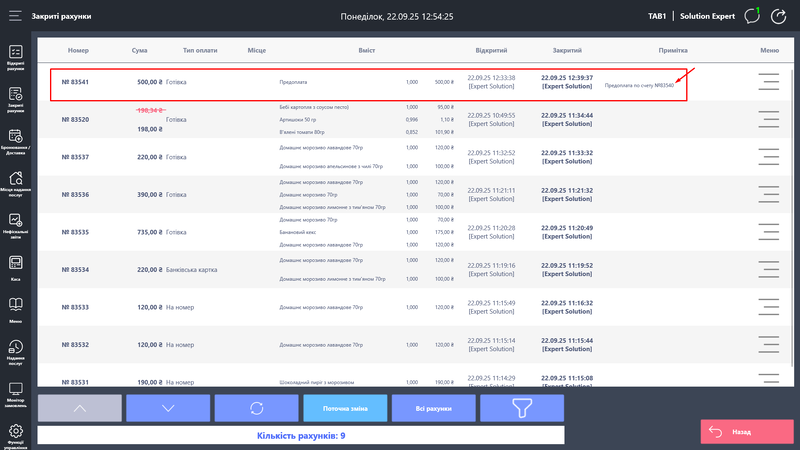
Task: Click the Сума column header
Action: [x=140, y=50]
